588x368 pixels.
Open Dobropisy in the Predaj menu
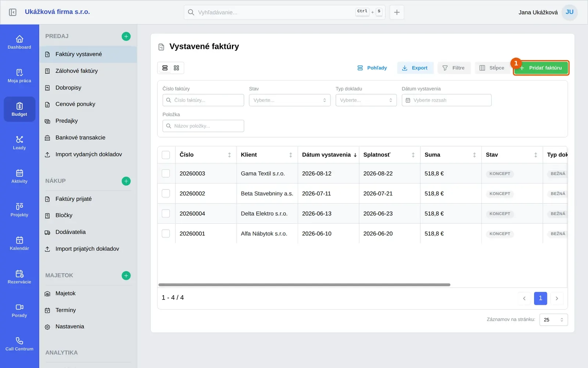88,88
